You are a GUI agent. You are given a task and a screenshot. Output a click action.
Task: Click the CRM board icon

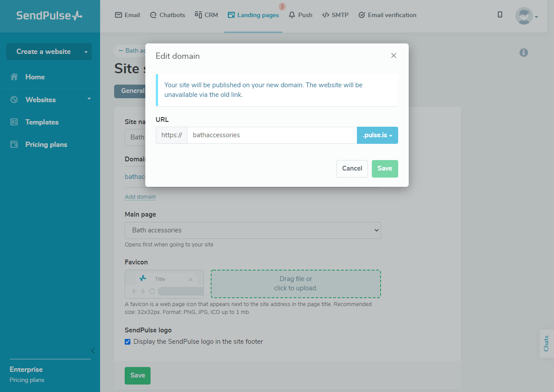click(x=198, y=15)
